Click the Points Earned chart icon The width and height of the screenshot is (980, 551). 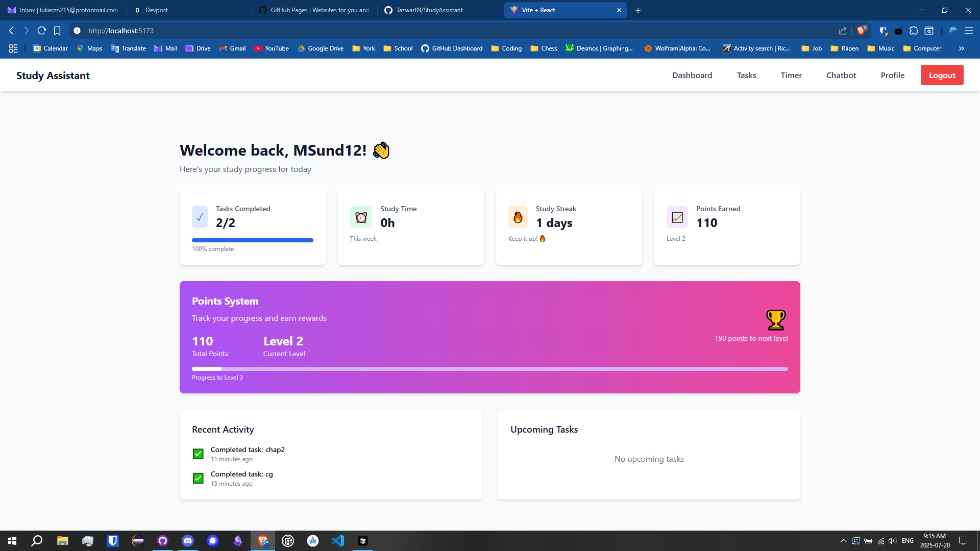coord(677,217)
